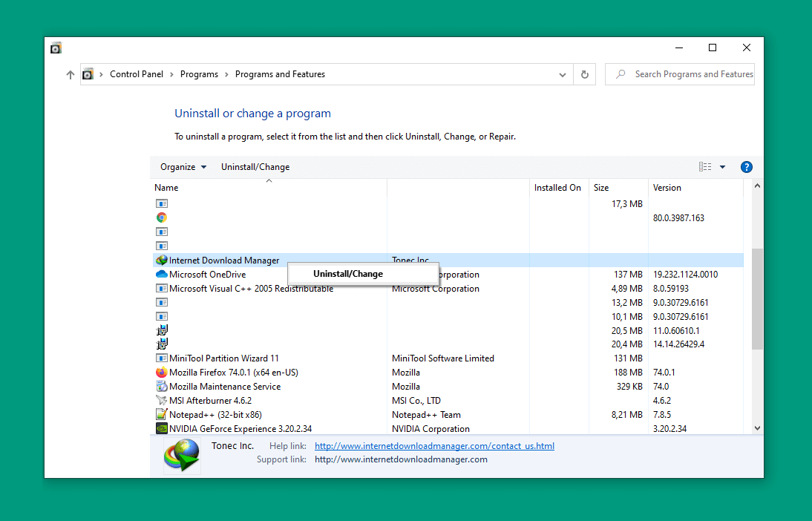The height and width of the screenshot is (521, 812).
Task: Click the version 19.232.1124.0010 cell
Action: [685, 275]
